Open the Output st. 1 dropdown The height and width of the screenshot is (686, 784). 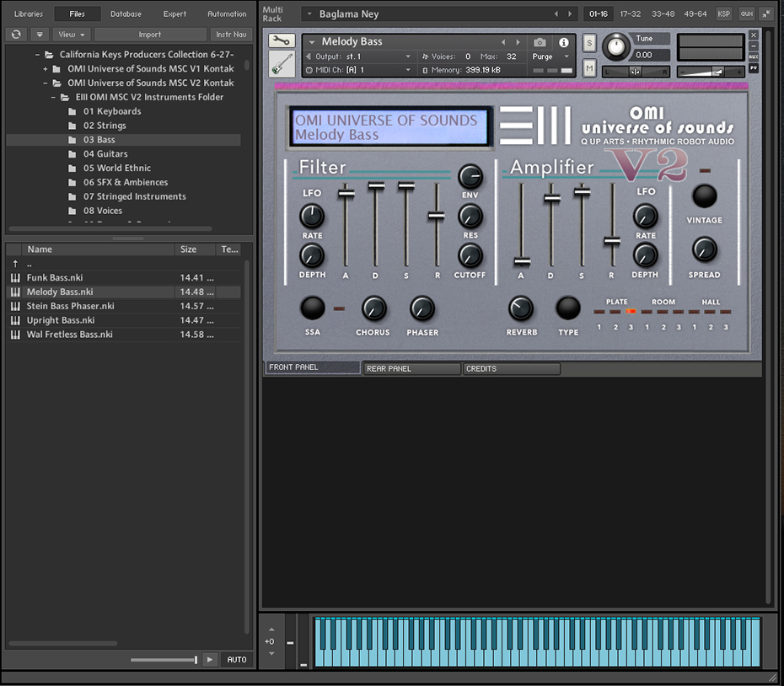click(x=408, y=56)
